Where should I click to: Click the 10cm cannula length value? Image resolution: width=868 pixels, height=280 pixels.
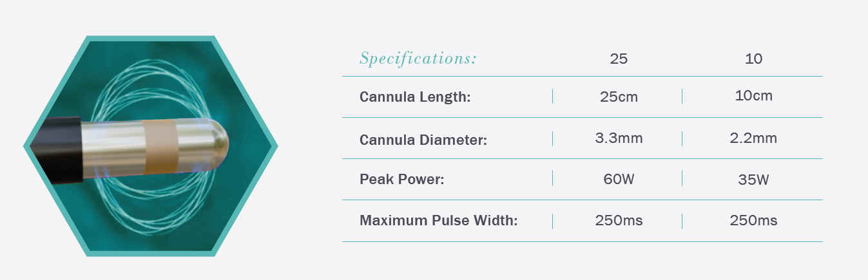753,96
